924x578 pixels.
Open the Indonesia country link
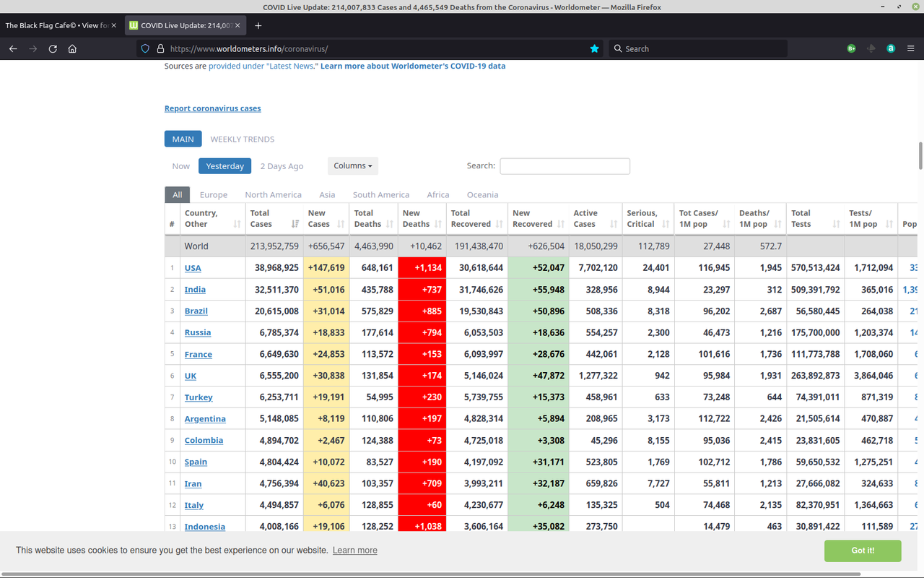(205, 527)
